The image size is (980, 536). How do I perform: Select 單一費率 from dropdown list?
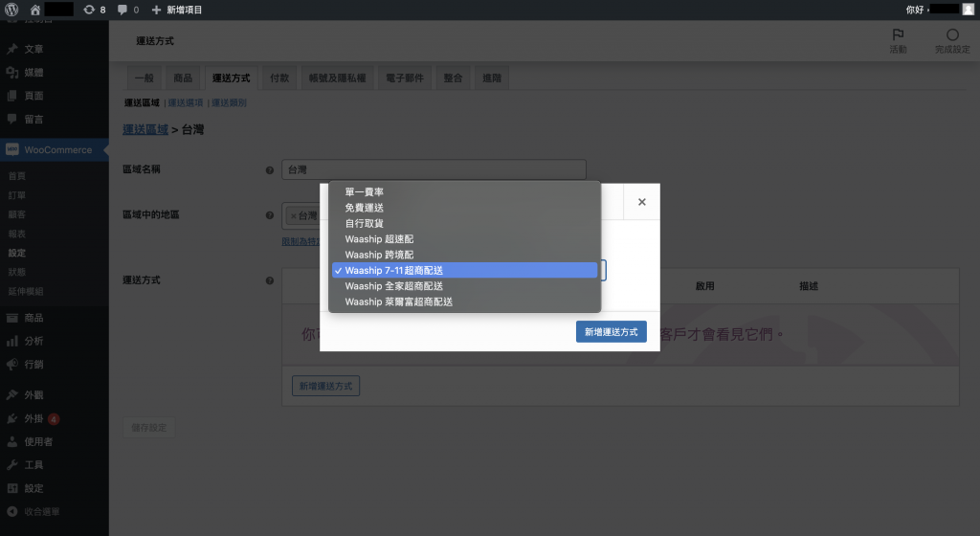point(365,191)
